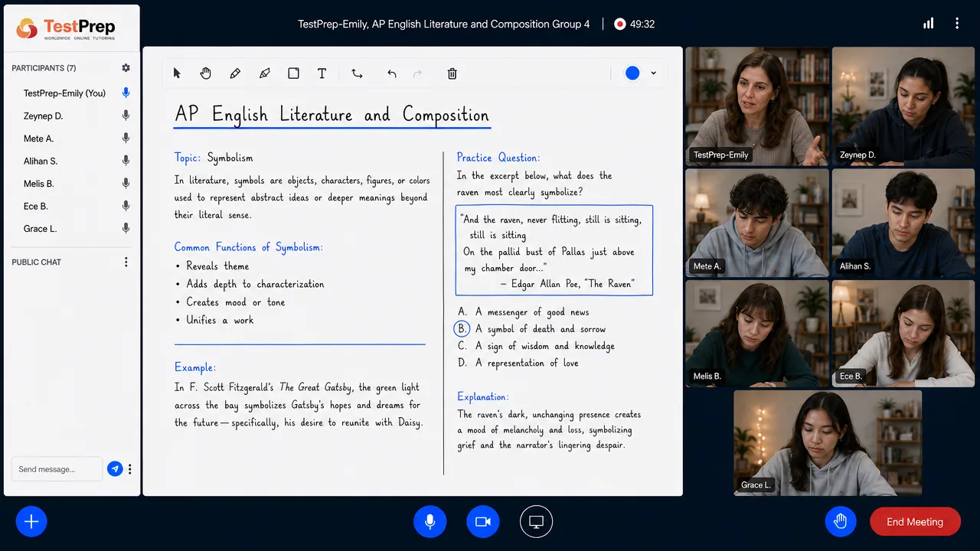
Task: Click the 49:32 recording timer
Action: point(642,24)
